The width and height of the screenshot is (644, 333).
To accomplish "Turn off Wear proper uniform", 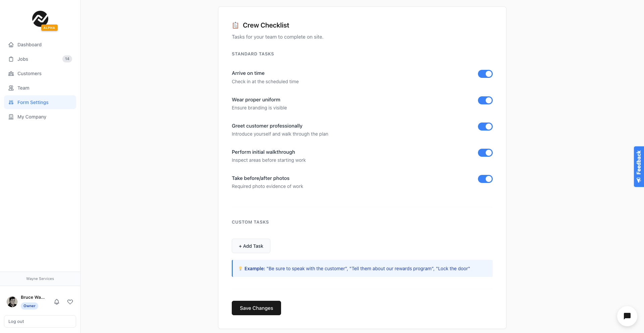I will click(x=485, y=100).
